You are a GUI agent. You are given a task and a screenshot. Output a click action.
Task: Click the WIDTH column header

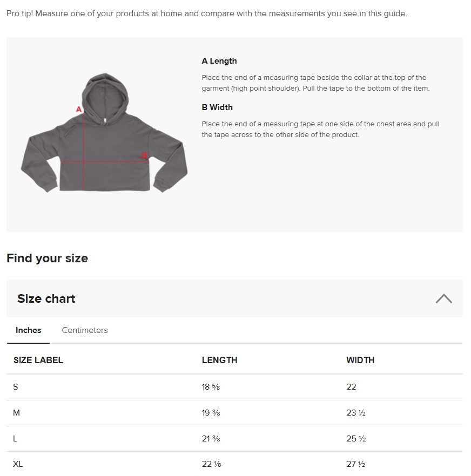(360, 360)
